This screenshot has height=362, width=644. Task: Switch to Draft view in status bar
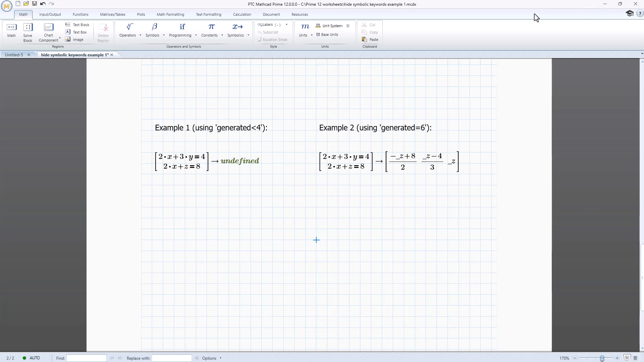pos(635,358)
